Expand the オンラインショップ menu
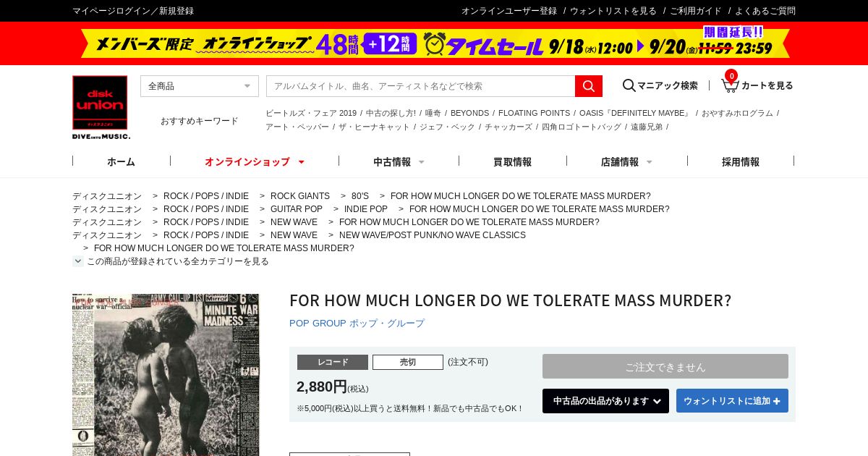This screenshot has height=456, width=868. [254, 161]
